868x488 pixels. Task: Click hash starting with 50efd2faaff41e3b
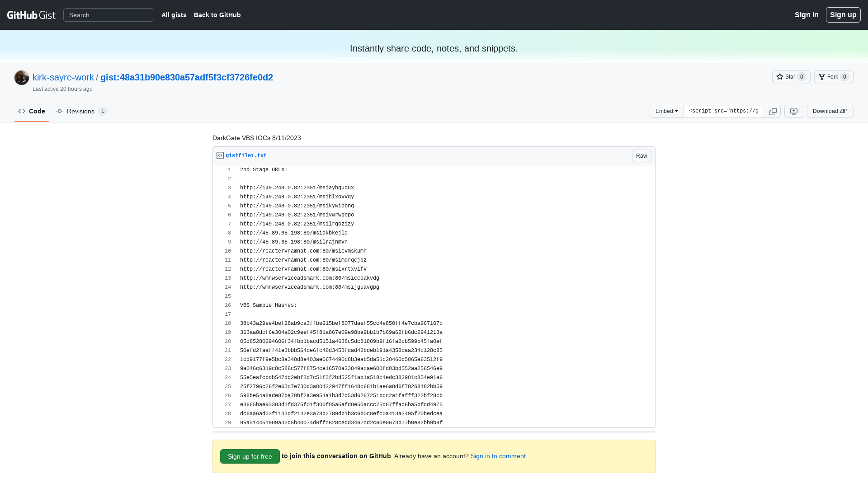point(341,351)
